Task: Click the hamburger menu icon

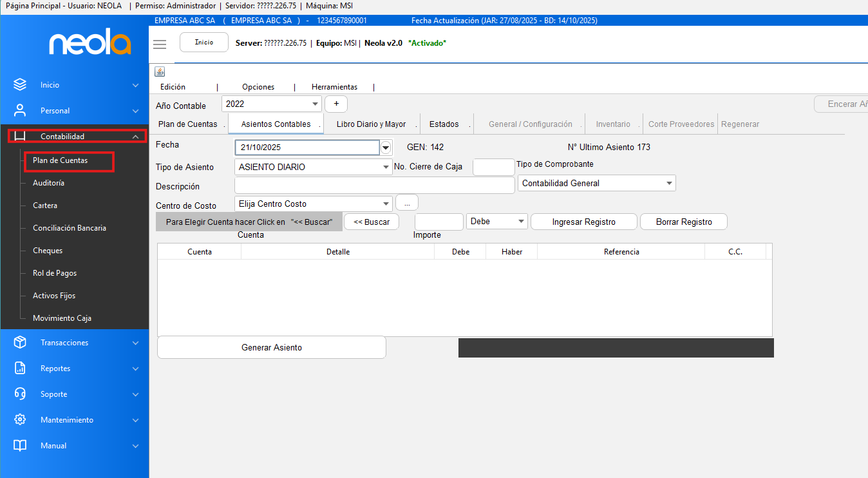Action: point(160,44)
